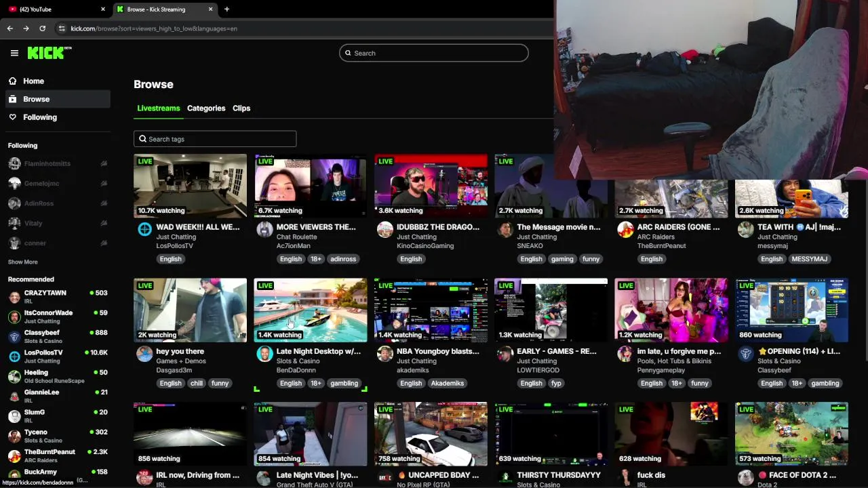This screenshot has width=868, height=488.
Task: Click the chill tag under hey you there
Action: (x=197, y=383)
